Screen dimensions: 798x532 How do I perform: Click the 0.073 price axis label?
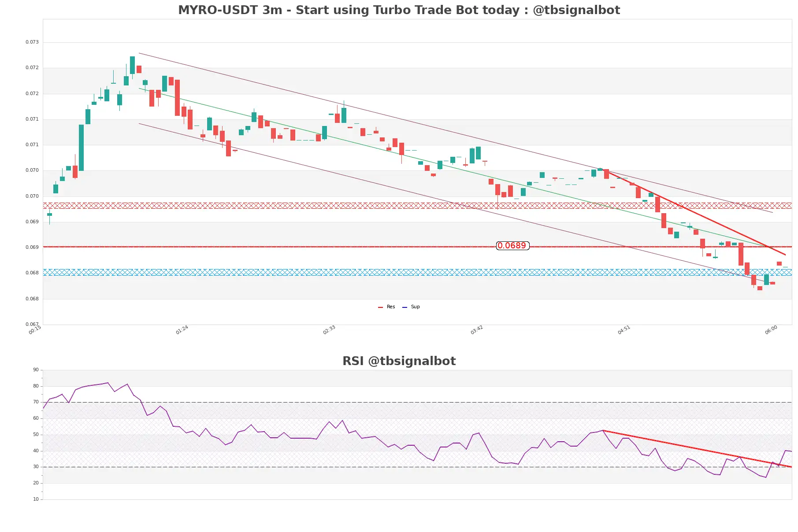(x=32, y=42)
